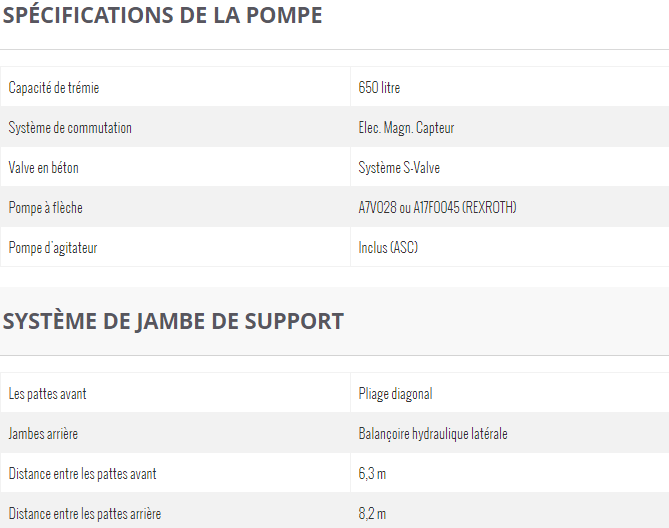Click the 'Système S-Valve' value cell
669x528 pixels.
point(399,168)
